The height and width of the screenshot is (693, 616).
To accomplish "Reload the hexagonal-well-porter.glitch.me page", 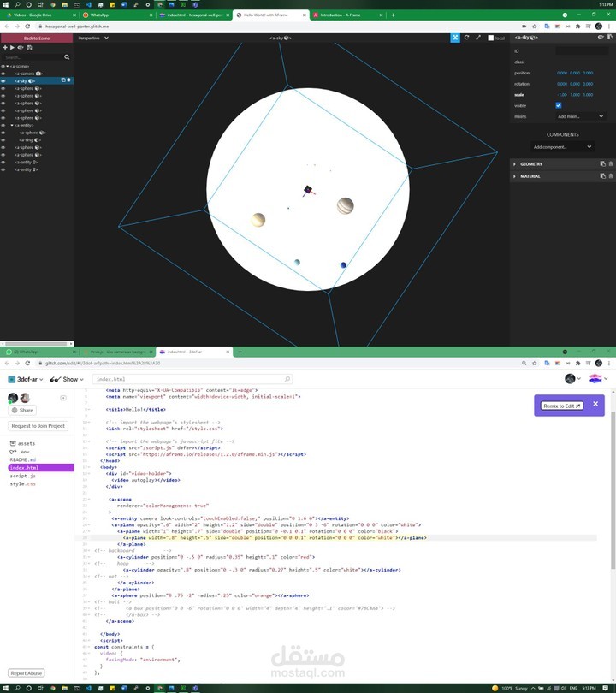I will [x=27, y=27].
